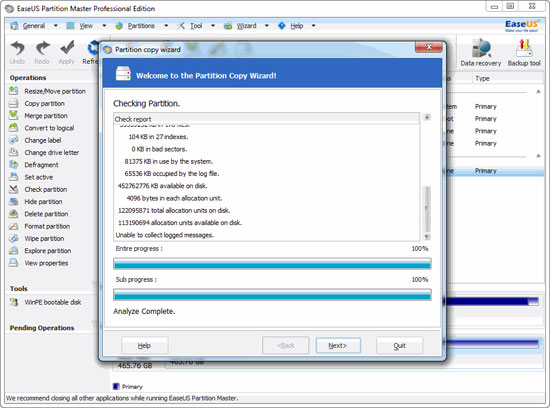The width and height of the screenshot is (550, 408).
Task: Click the check report scrollbar thumb
Action: click(x=427, y=208)
